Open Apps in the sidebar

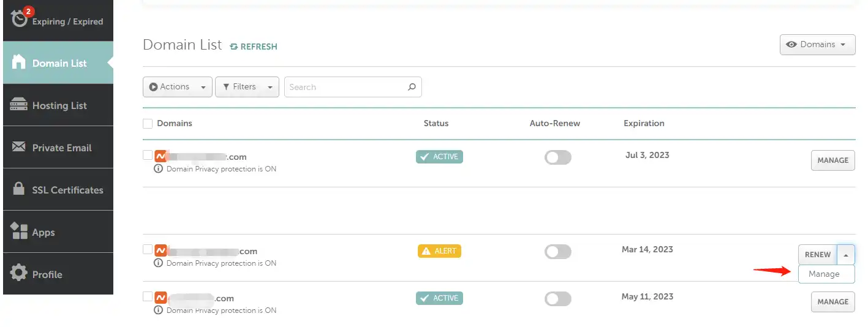pos(58,231)
